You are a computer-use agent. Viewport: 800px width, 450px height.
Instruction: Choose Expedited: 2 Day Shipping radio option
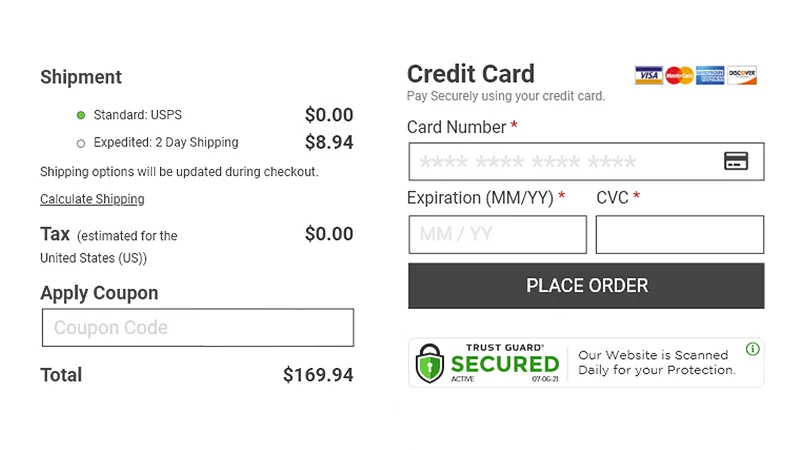[81, 143]
